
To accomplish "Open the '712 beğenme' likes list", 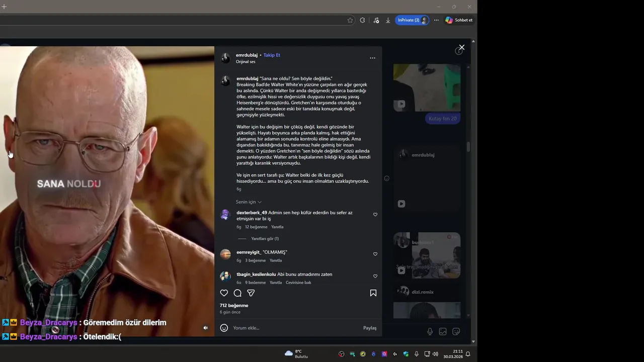I will point(234,306).
